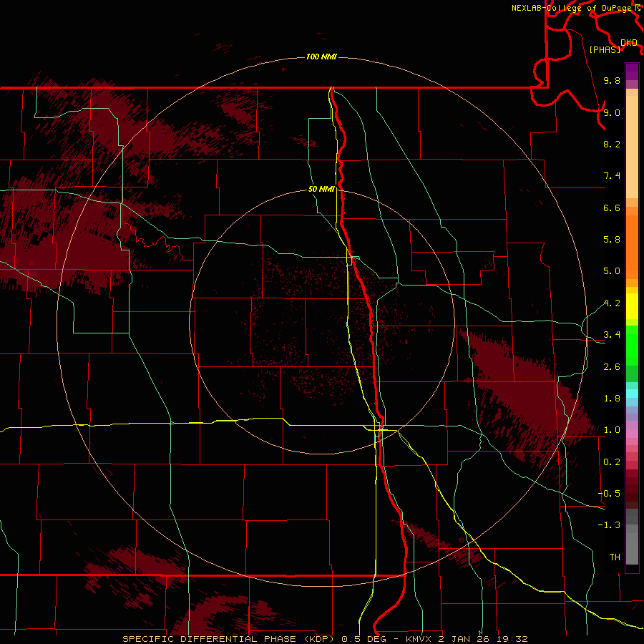Click the 1.8 legend value

[x=612, y=399]
